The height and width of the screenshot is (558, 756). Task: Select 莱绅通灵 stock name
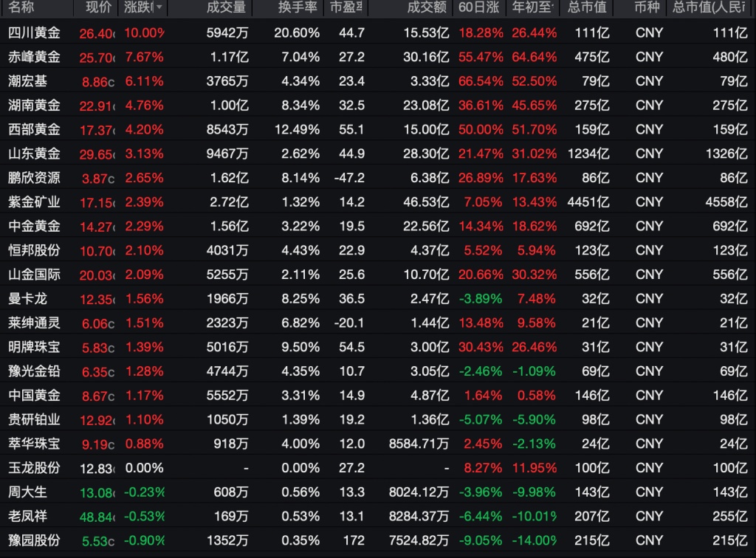tap(34, 323)
